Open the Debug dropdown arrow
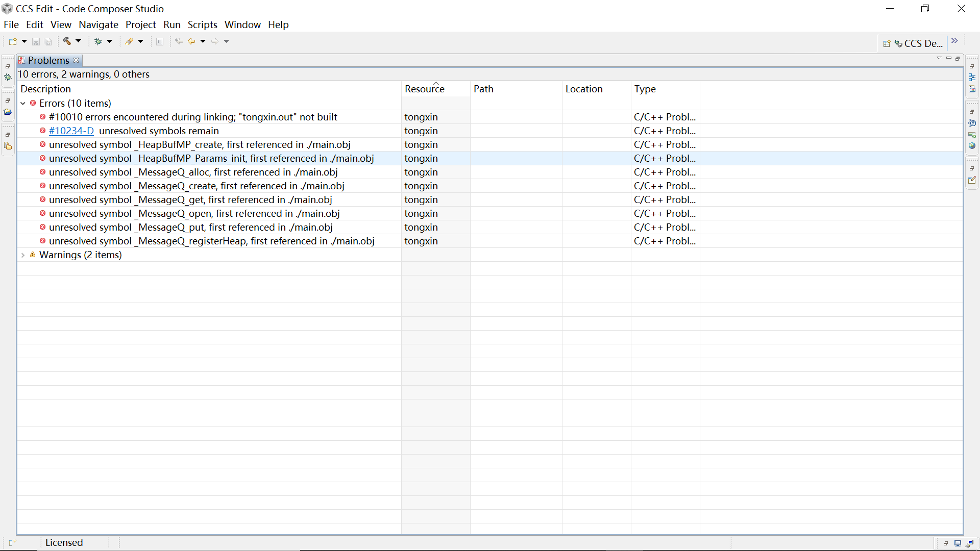The width and height of the screenshot is (980, 551). 109,41
